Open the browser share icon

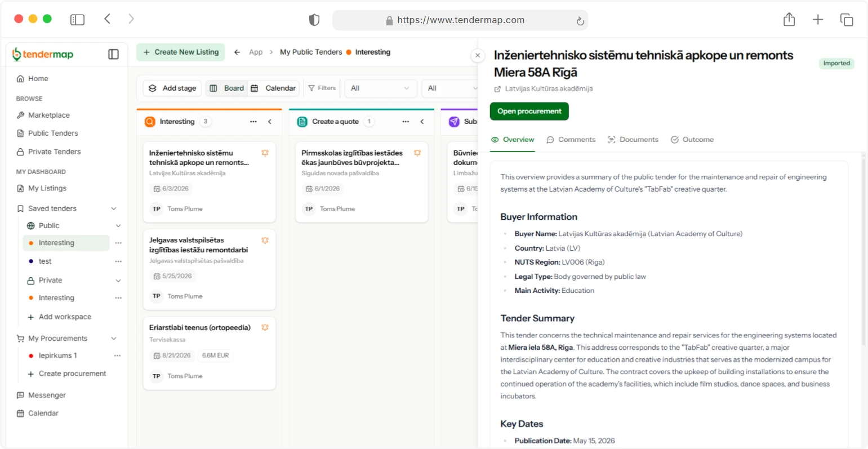(x=789, y=20)
